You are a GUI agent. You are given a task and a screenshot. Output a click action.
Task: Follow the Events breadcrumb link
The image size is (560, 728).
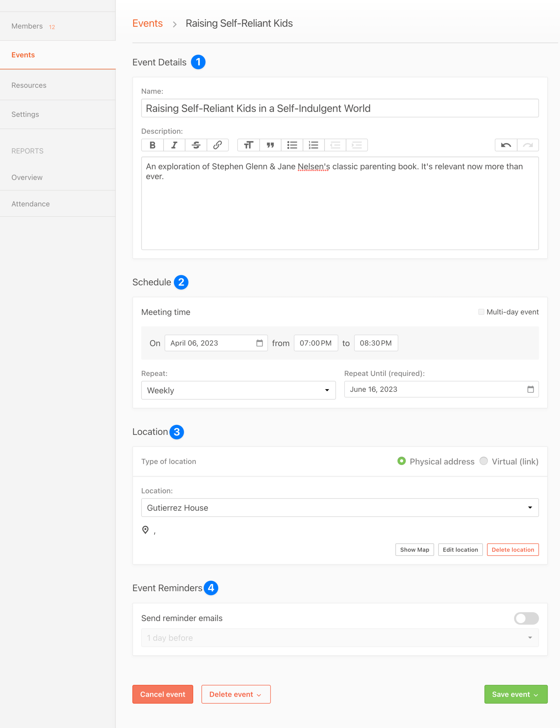[x=148, y=23]
